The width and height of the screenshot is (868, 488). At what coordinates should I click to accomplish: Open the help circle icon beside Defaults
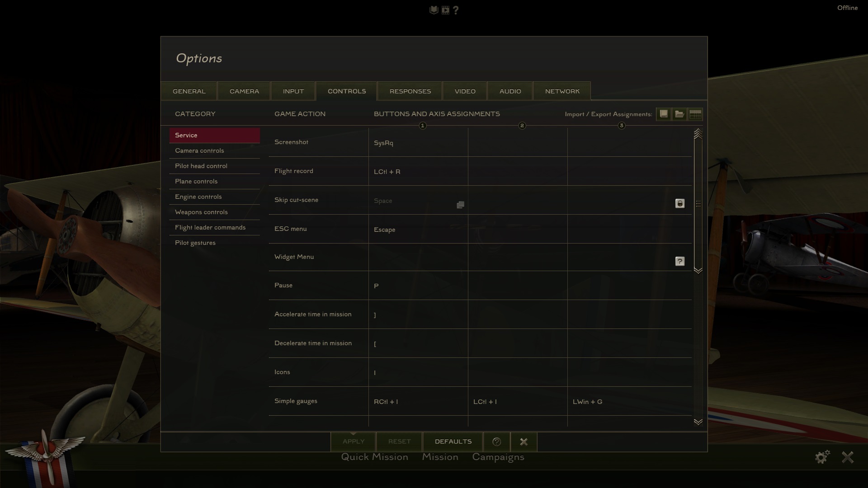(496, 441)
